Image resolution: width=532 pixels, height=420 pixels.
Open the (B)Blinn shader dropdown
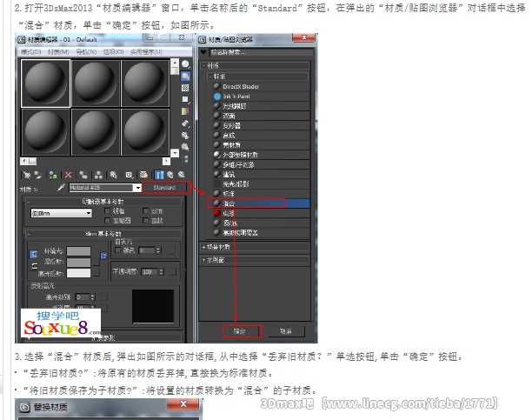point(62,213)
